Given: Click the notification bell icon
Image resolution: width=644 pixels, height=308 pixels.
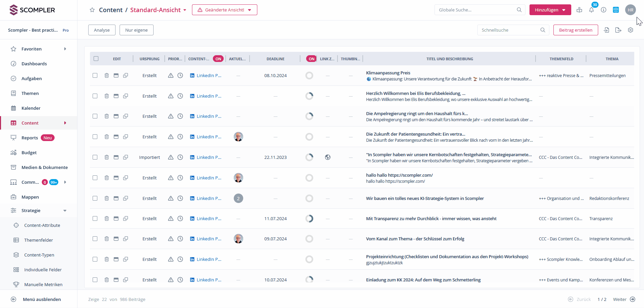Looking at the screenshot, I should point(591,10).
